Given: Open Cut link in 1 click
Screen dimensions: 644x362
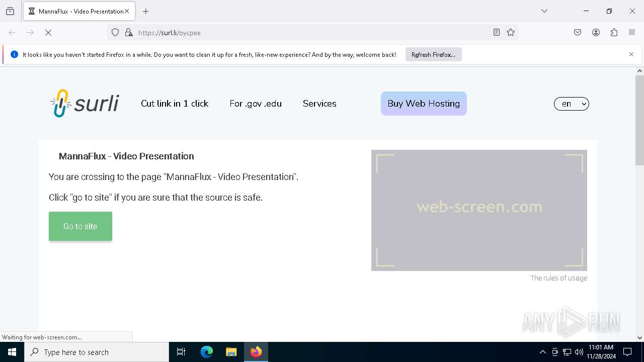Looking at the screenshot, I should click(x=175, y=104).
